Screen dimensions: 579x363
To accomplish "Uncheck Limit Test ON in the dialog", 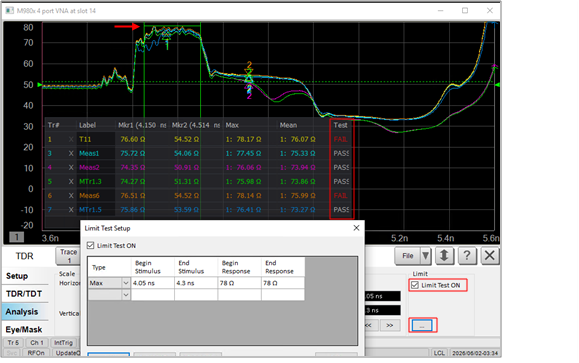I will (x=90, y=246).
